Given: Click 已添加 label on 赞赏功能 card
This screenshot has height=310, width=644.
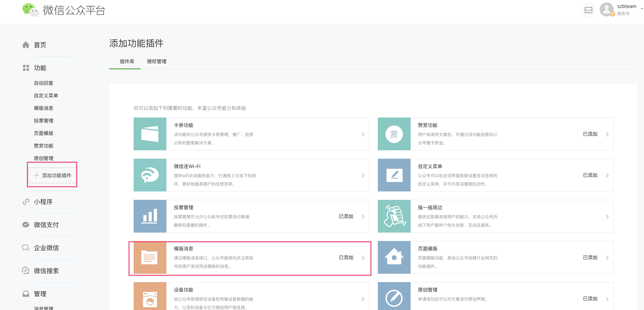Looking at the screenshot, I should pos(590,134).
